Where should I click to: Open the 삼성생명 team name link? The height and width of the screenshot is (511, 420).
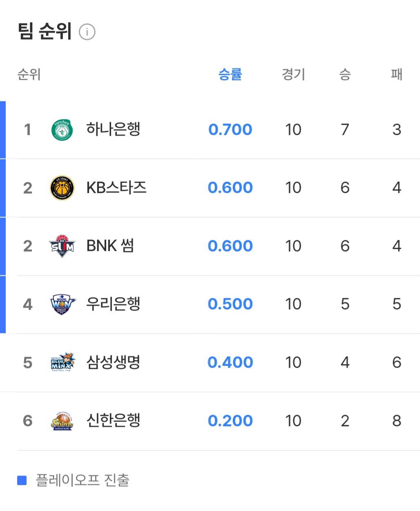click(x=113, y=362)
